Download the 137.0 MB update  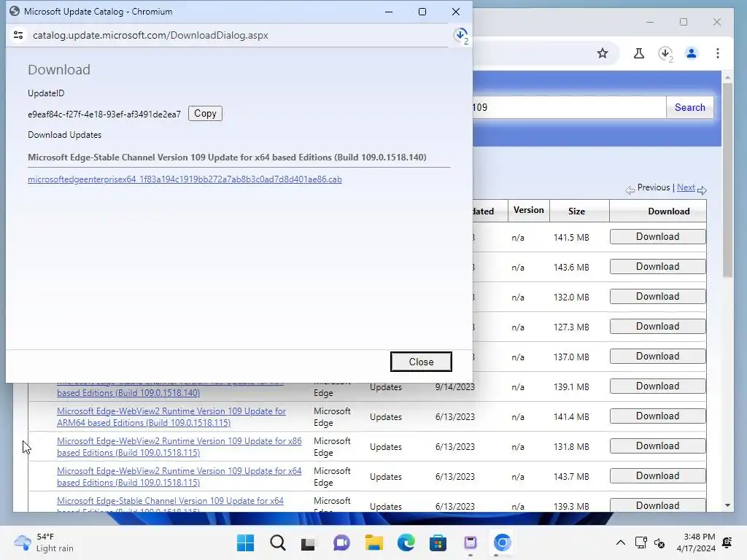657,357
